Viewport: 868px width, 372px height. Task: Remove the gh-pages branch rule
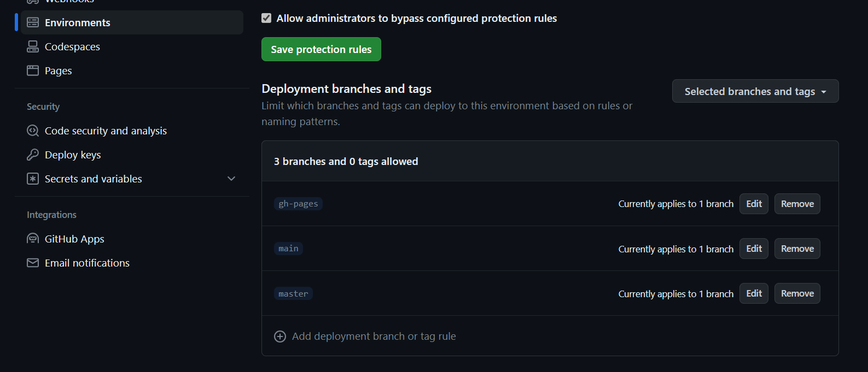[797, 204]
